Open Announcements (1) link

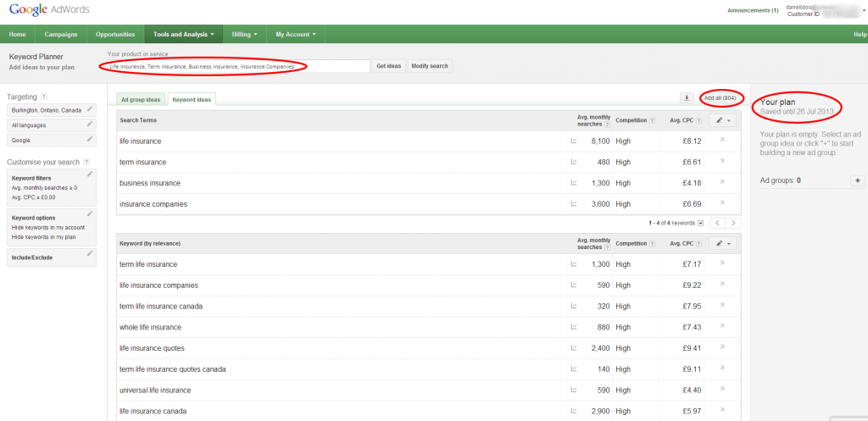coord(753,10)
